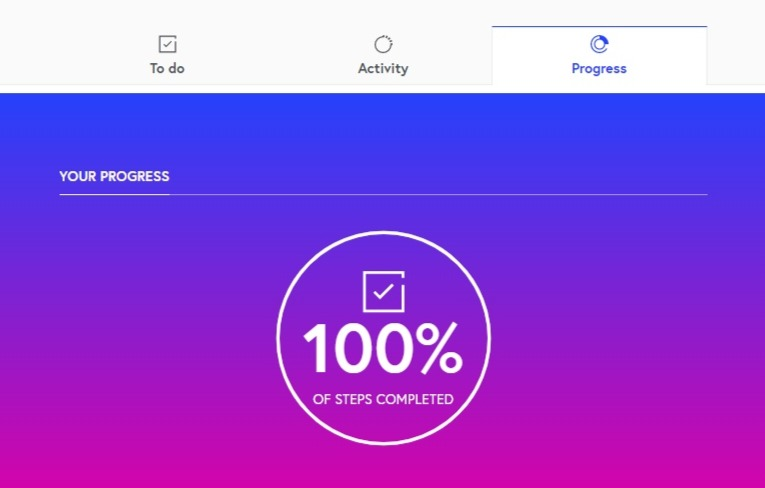This screenshot has width=765, height=488.
Task: Click the "To do" text label
Action: (167, 68)
